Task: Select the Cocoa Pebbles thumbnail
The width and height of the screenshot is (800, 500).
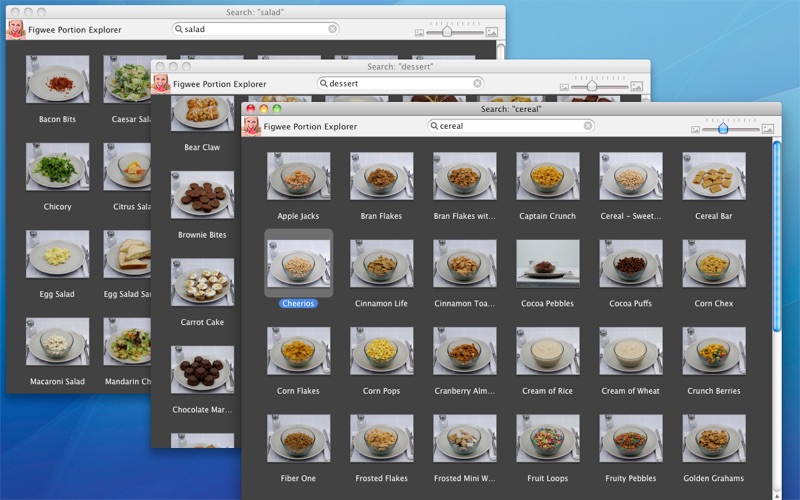Action: pyautogui.click(x=548, y=263)
